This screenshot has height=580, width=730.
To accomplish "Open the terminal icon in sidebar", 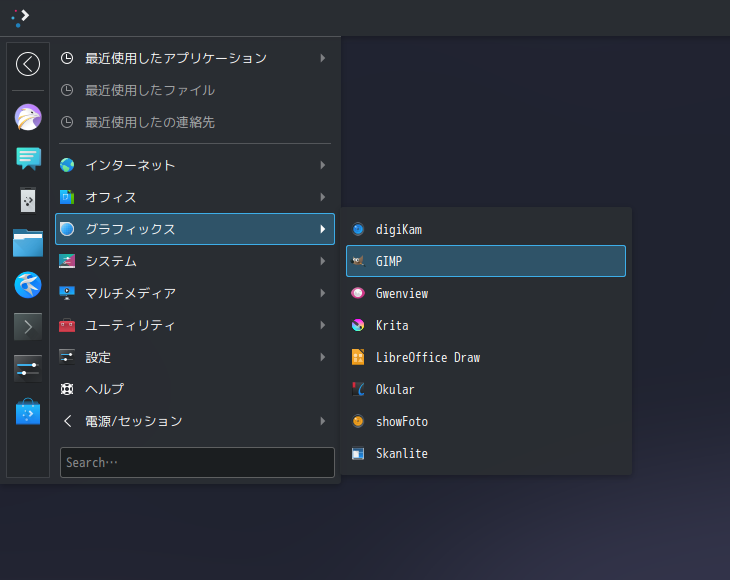I will pyautogui.click(x=28, y=326).
